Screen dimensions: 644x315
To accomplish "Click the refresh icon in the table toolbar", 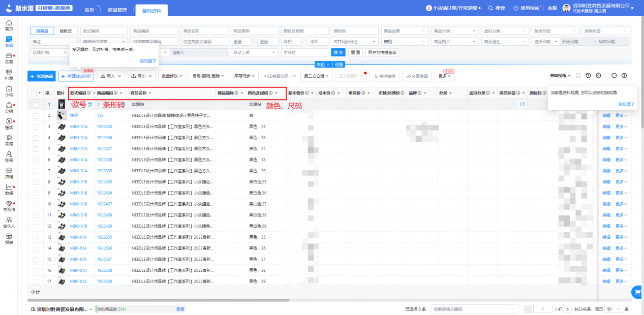I will click(x=614, y=75).
